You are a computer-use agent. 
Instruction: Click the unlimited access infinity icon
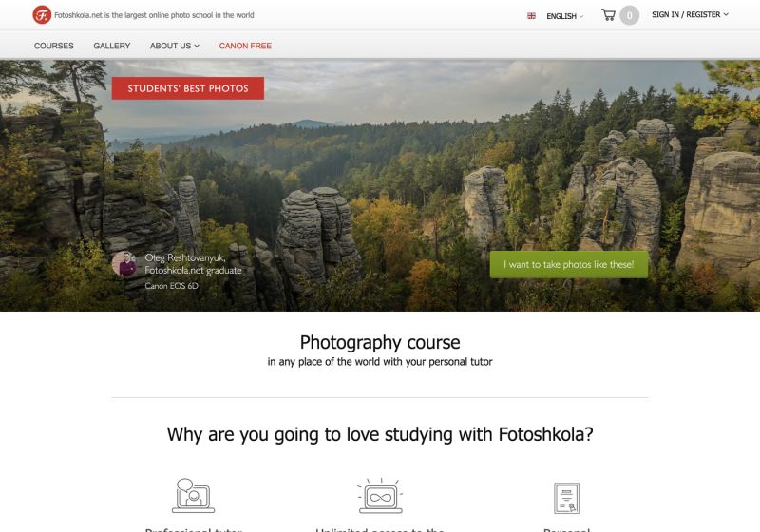381,495
